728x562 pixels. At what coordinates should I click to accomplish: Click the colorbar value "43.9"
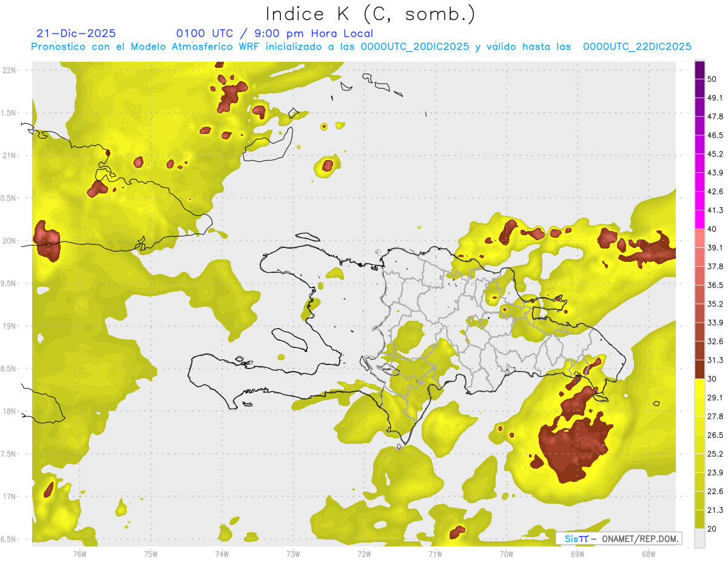(x=715, y=173)
